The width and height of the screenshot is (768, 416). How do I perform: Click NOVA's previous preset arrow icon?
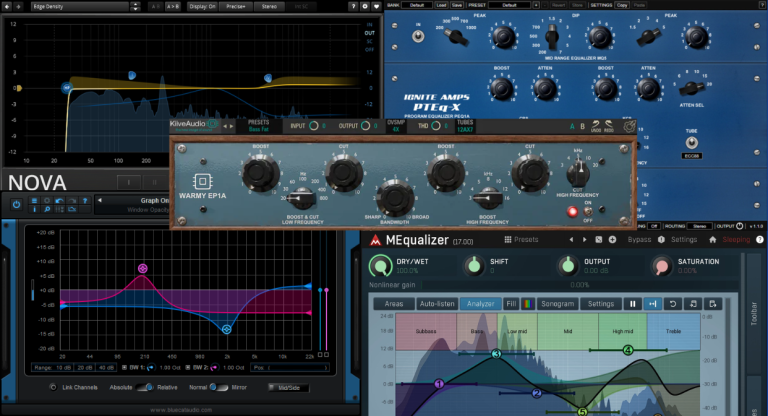click(x=7, y=6)
